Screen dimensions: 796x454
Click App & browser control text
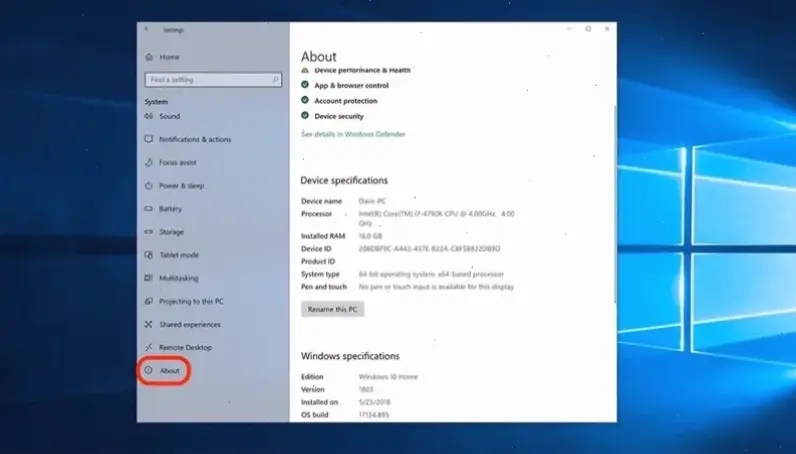pos(351,85)
